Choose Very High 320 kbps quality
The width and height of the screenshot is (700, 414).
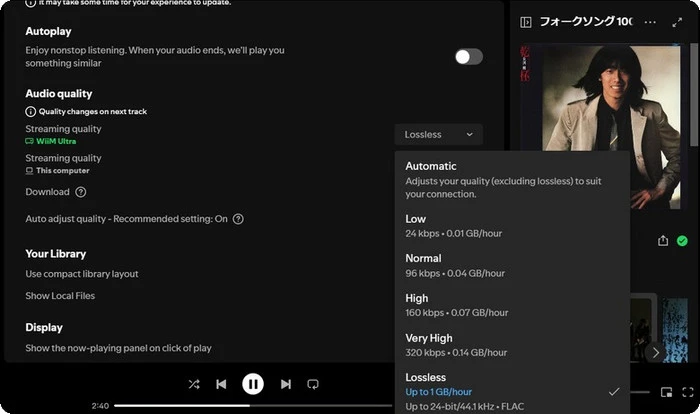pyautogui.click(x=512, y=345)
